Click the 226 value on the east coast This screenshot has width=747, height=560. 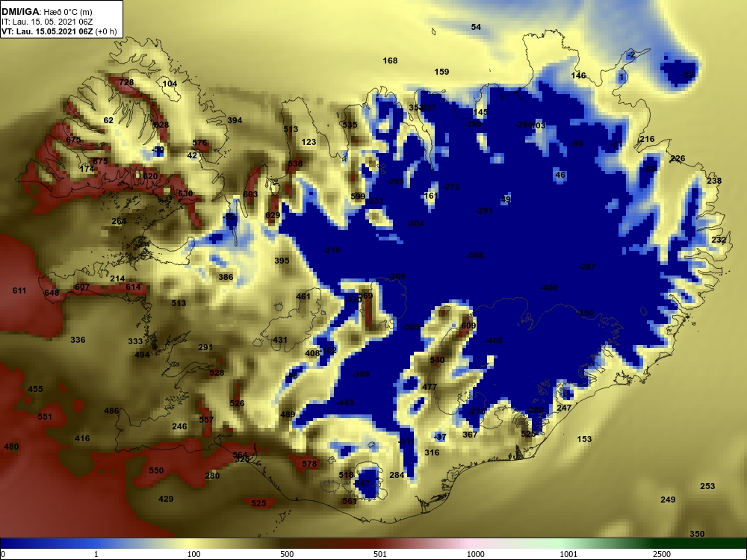click(x=678, y=158)
